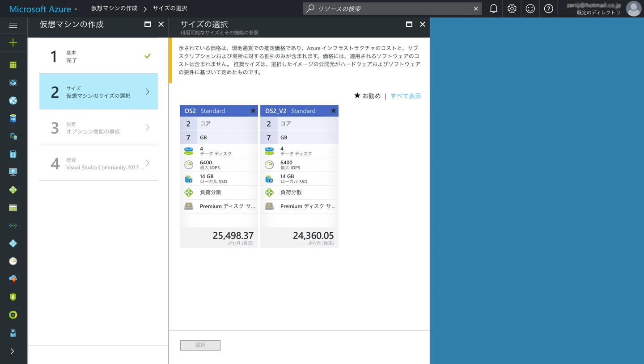Clear the search box with X
Screen dimensions: 644x364
click(476, 8)
